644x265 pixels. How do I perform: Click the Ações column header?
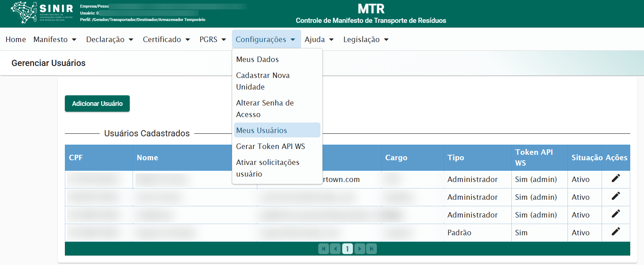click(616, 158)
